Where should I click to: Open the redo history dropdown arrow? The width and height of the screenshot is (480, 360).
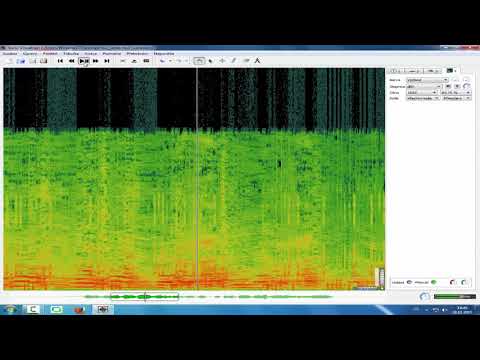click(x=187, y=61)
